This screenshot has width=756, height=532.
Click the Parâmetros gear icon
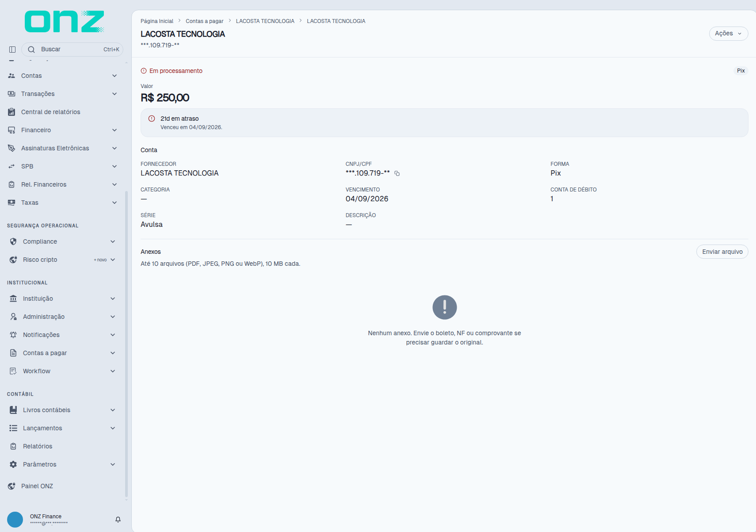coord(13,464)
